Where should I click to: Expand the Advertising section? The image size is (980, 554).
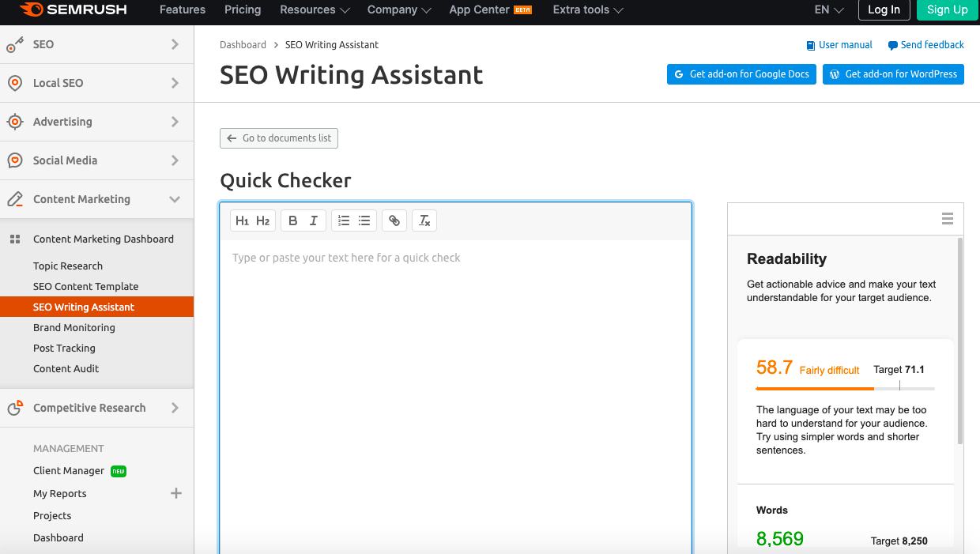click(x=175, y=122)
